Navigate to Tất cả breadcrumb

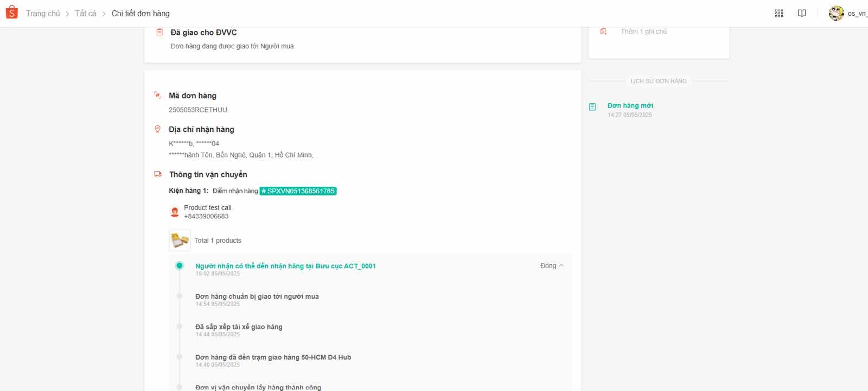86,14
